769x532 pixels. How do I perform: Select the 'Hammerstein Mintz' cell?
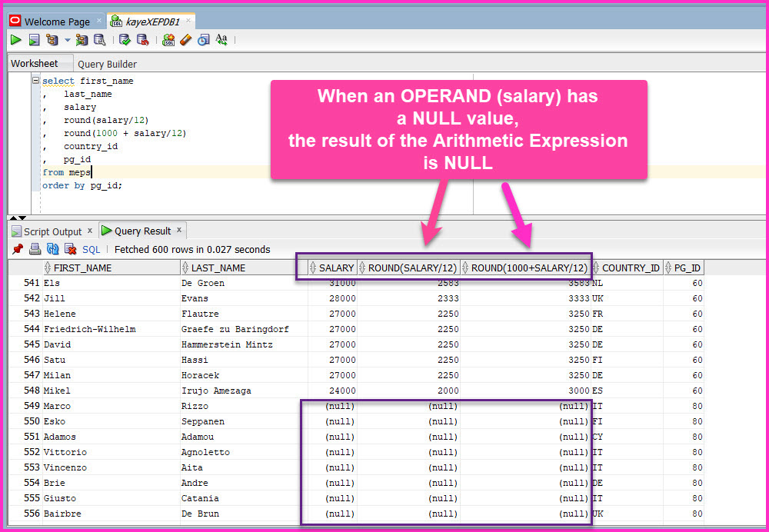(x=245, y=344)
